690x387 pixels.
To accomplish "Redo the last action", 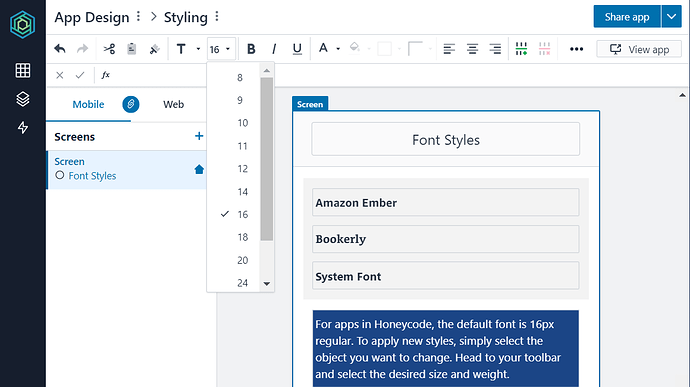I will (x=83, y=49).
